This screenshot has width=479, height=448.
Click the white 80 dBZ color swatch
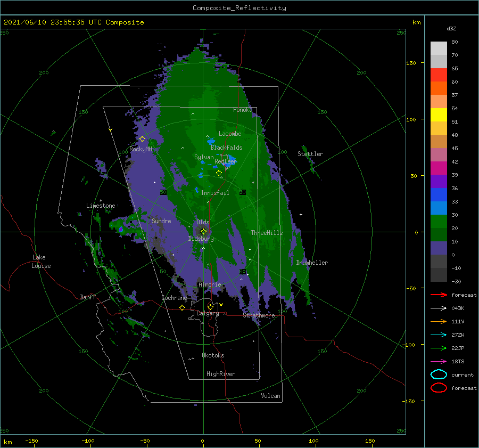[x=439, y=48]
